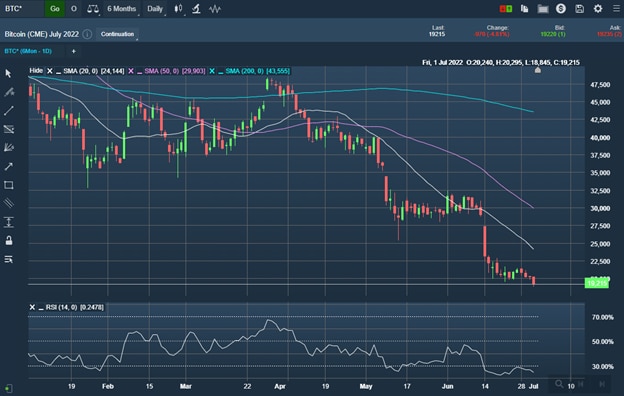This screenshot has height=396, width=624.
Task: Click the zoom magnifier icon bottom right
Action: coord(559,384)
